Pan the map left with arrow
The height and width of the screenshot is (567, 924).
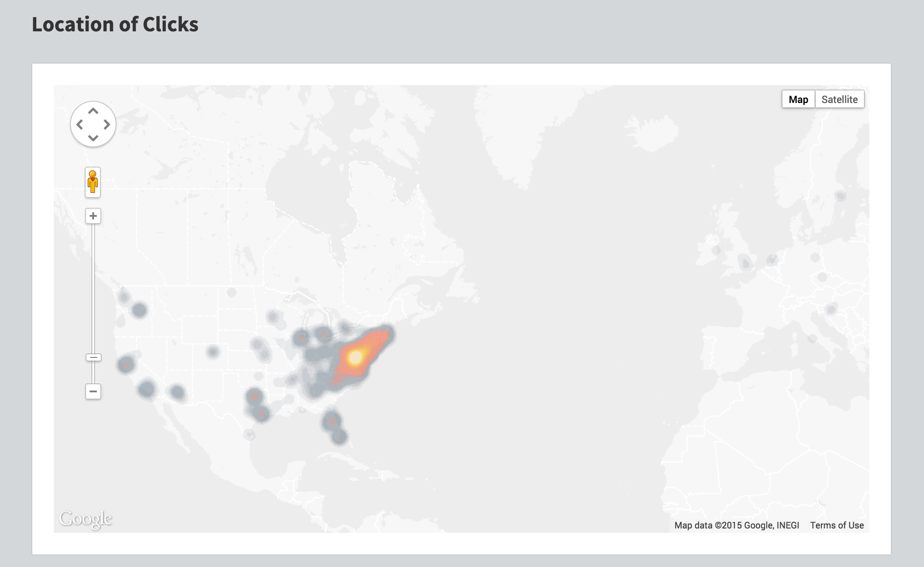(x=80, y=125)
